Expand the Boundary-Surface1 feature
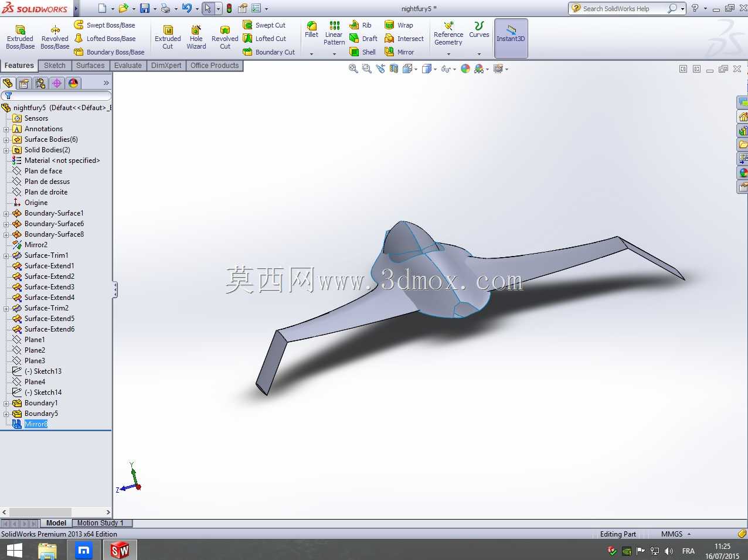Viewport: 748px width, 560px height. pos(6,213)
